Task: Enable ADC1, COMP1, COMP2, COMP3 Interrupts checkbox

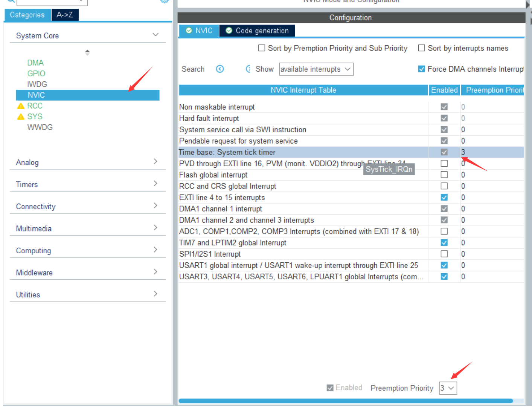Action: pos(444,231)
